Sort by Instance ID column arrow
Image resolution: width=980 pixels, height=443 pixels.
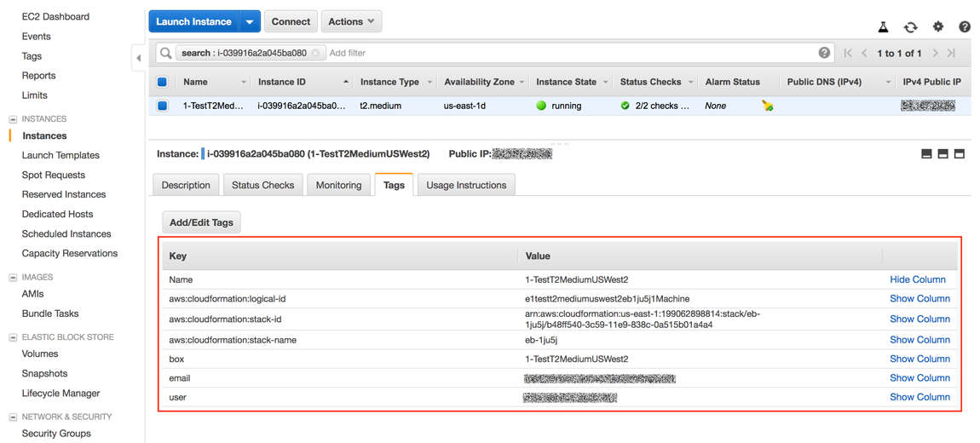[x=346, y=82]
